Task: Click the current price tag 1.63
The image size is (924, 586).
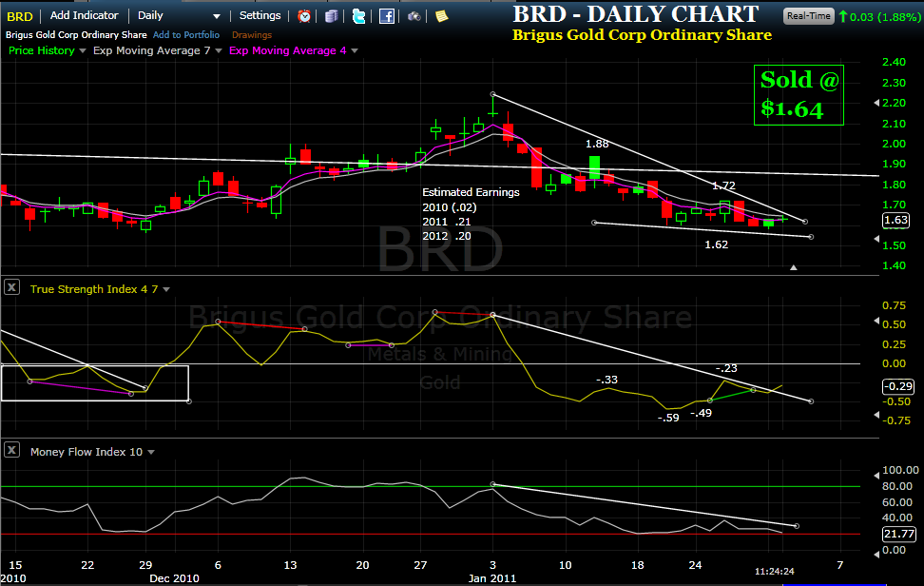Action: click(895, 220)
